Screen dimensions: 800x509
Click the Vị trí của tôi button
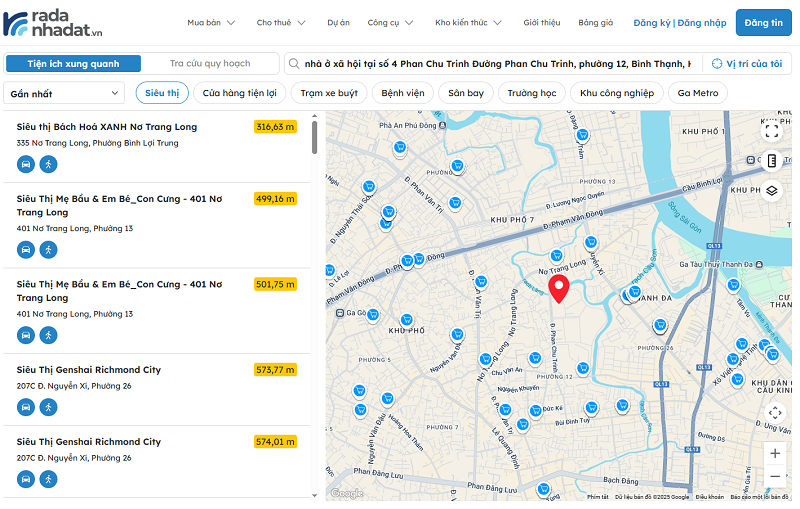(x=747, y=64)
